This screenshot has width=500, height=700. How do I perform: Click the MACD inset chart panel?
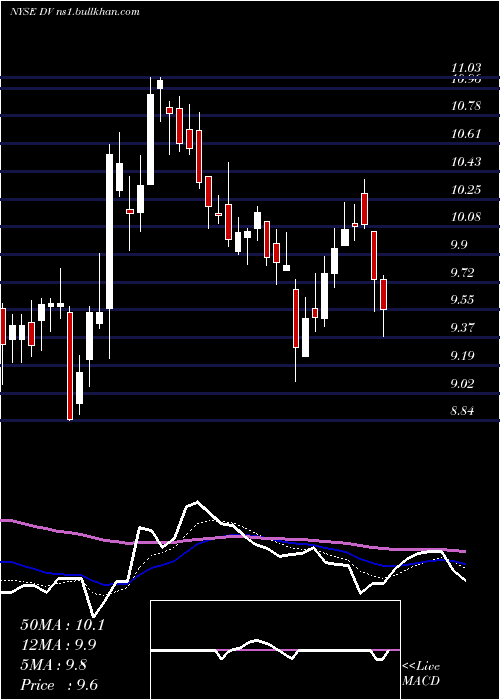275,650
